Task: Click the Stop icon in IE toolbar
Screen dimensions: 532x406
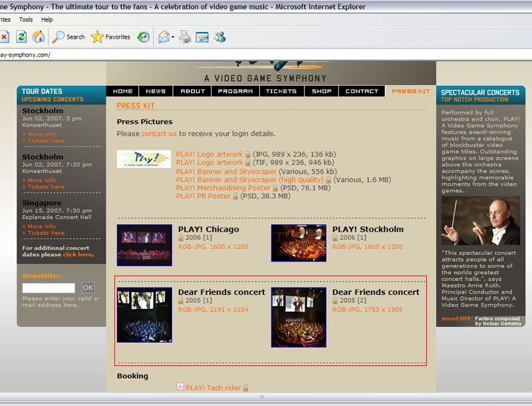Action: (x=4, y=37)
